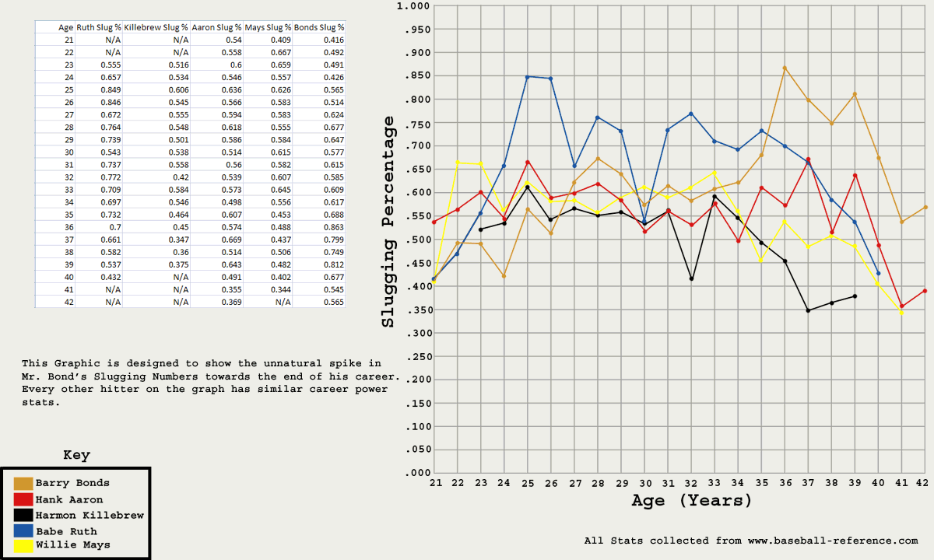This screenshot has width=934, height=560.
Task: Select the Age column header in table
Action: [65, 27]
